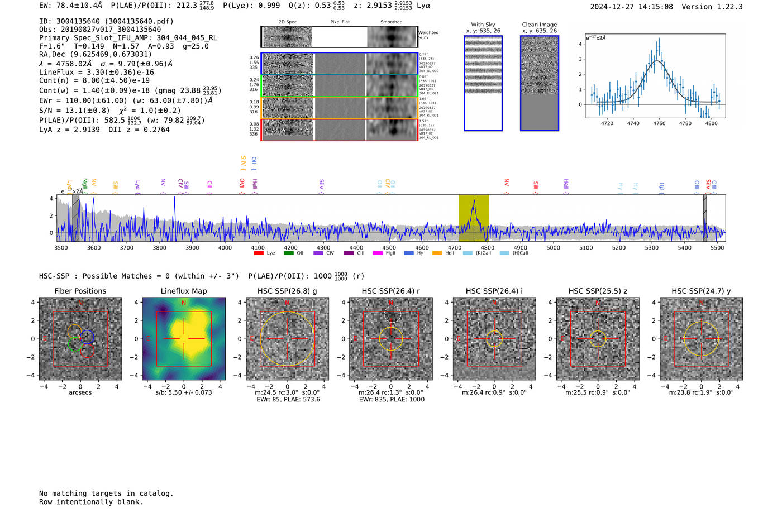Select the blue-bordered 2D spectrum fiber row
Image resolution: width=782 pixels, height=532 pixels.
coord(339,64)
